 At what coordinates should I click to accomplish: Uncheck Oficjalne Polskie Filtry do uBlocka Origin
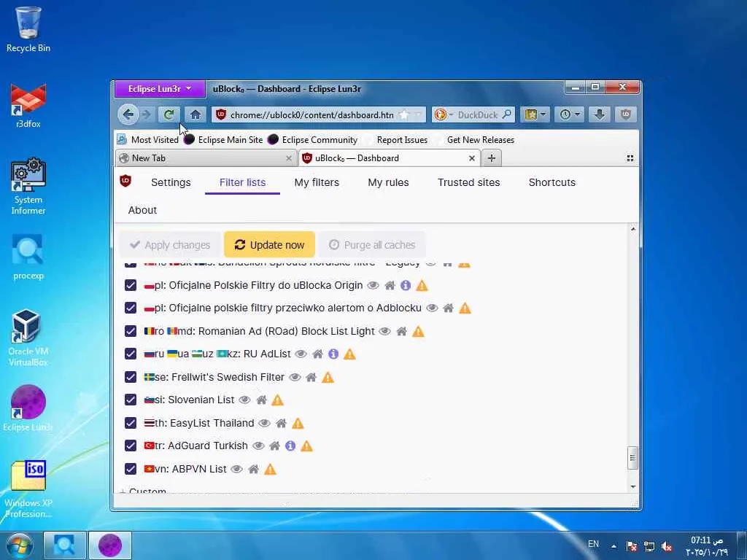click(x=131, y=285)
